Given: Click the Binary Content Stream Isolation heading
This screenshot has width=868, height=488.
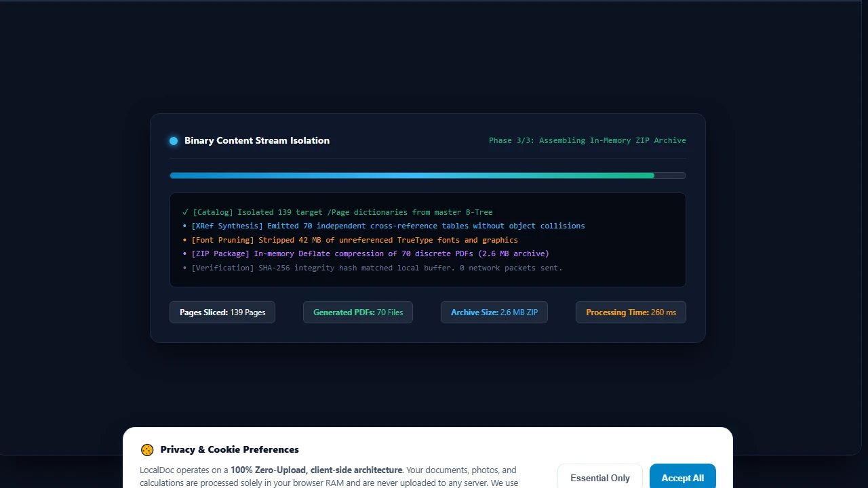Looking at the screenshot, I should click(257, 140).
